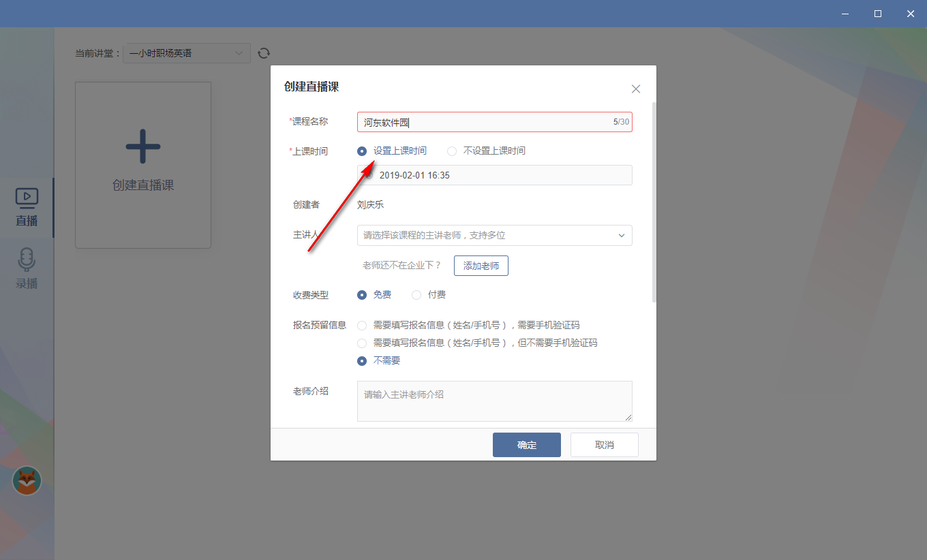This screenshot has width=927, height=560.
Task: Click the course name field showing 河东软件园
Action: [494, 121]
